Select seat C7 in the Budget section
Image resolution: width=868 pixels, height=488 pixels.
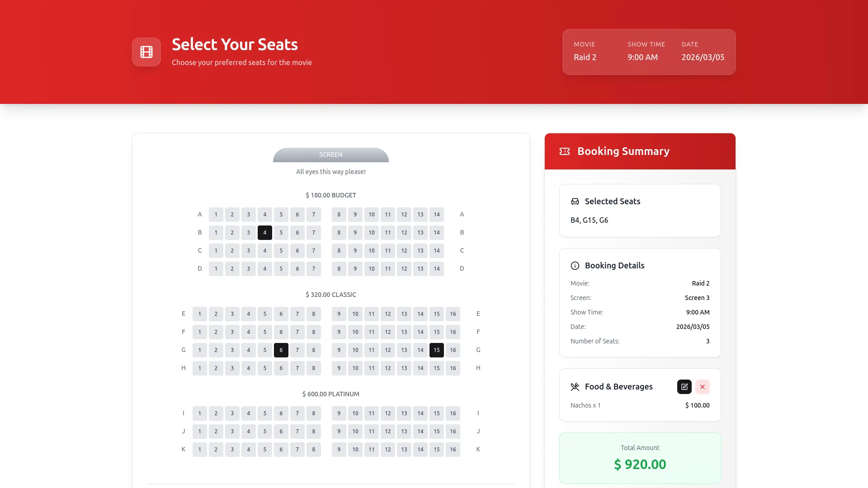point(314,250)
